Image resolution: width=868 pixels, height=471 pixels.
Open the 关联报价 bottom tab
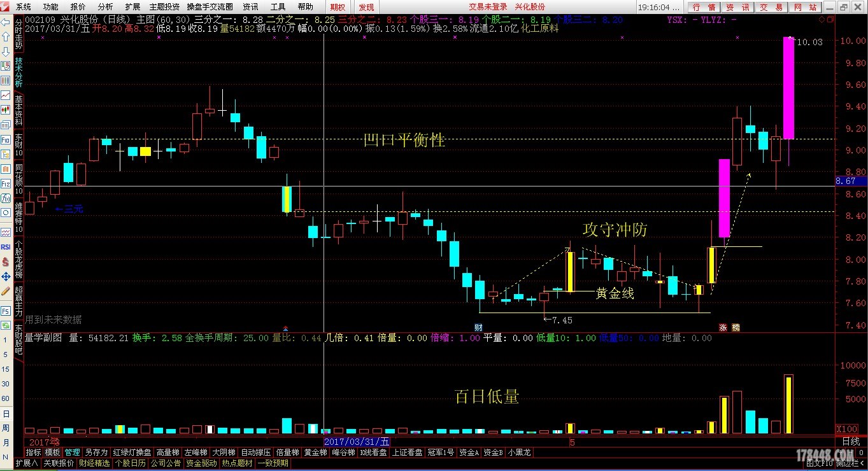[59, 463]
